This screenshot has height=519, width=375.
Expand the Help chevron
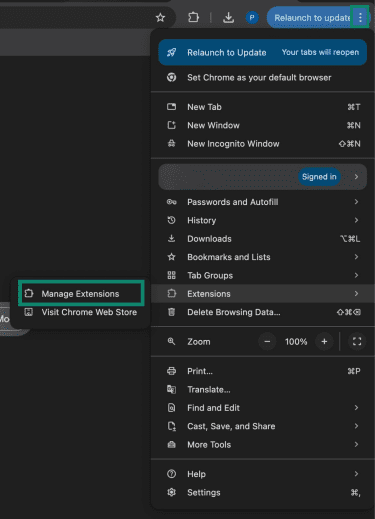tap(356, 474)
